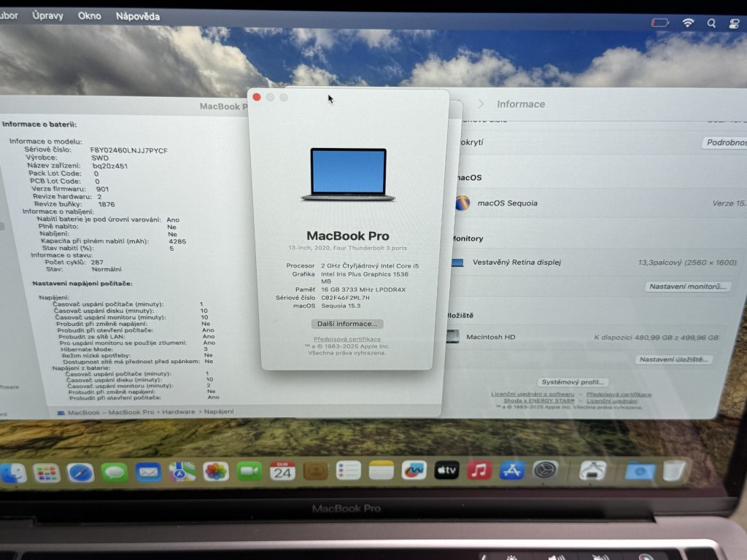This screenshot has height=560, width=747.
Task: Open Finder from the Dock
Action: tap(12, 472)
